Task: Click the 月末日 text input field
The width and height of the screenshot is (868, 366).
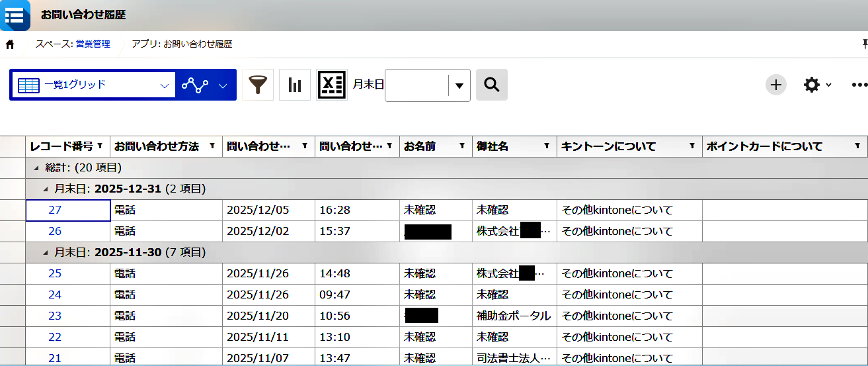Action: pyautogui.click(x=416, y=85)
